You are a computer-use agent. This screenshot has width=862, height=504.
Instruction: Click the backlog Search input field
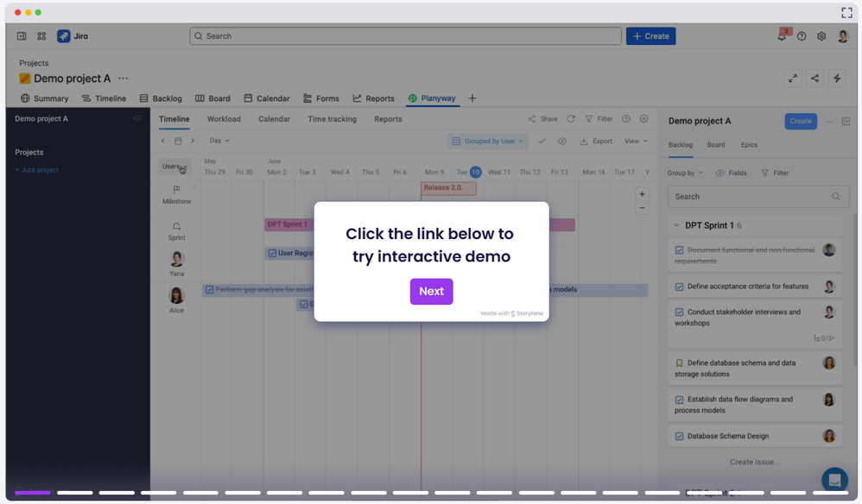click(x=758, y=197)
